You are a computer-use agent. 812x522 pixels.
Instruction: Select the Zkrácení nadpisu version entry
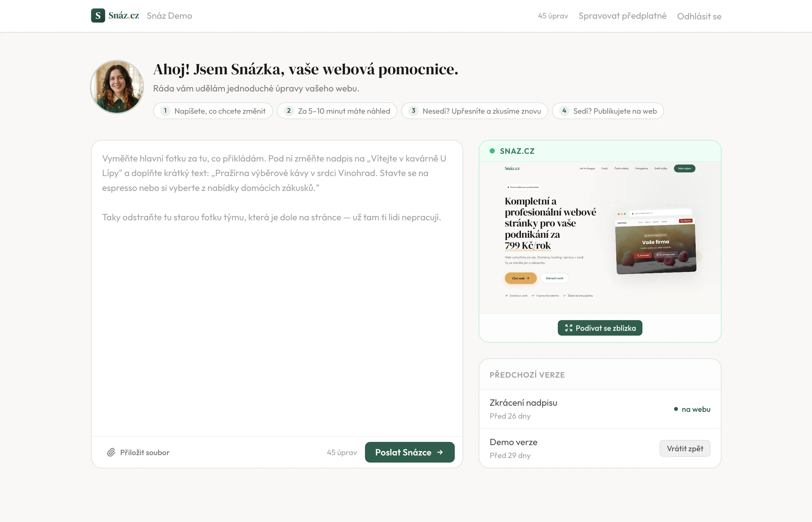600,409
